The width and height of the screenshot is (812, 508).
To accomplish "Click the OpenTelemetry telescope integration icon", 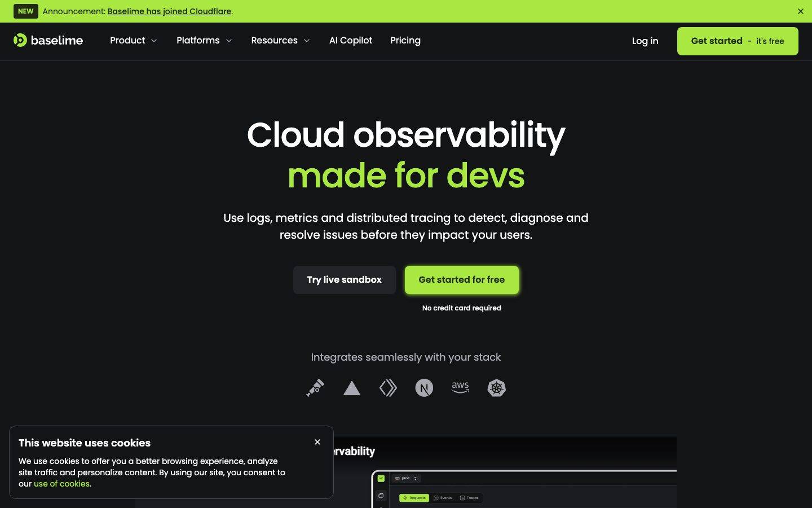I will [x=315, y=388].
